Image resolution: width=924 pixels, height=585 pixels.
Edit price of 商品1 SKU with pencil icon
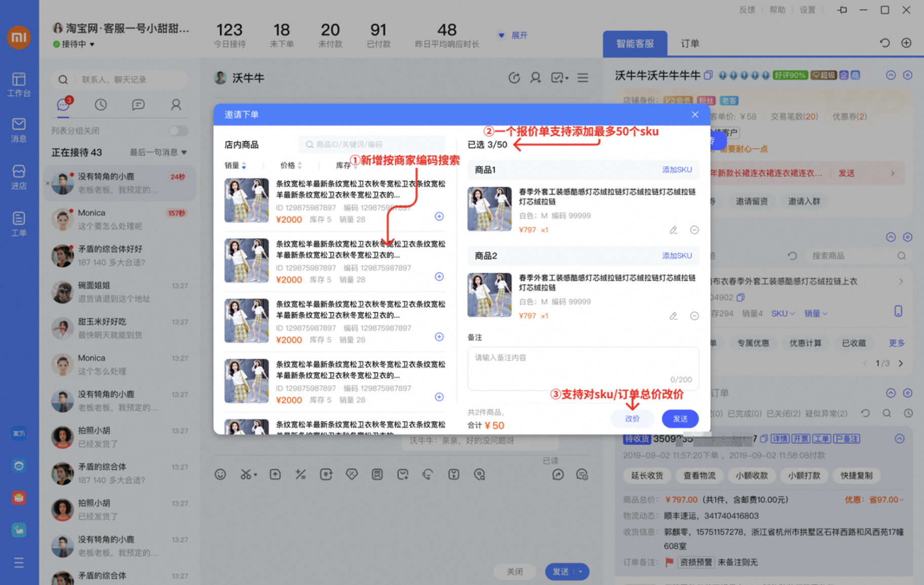pos(673,230)
